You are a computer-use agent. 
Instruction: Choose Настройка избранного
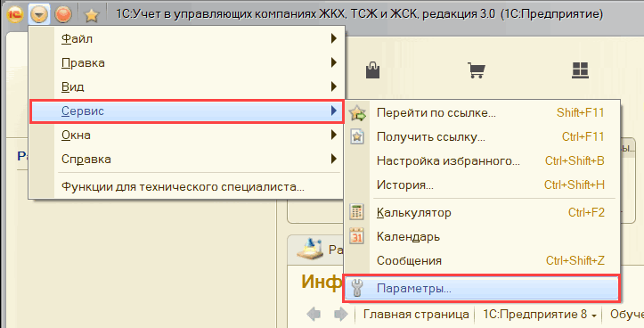[x=481, y=161]
